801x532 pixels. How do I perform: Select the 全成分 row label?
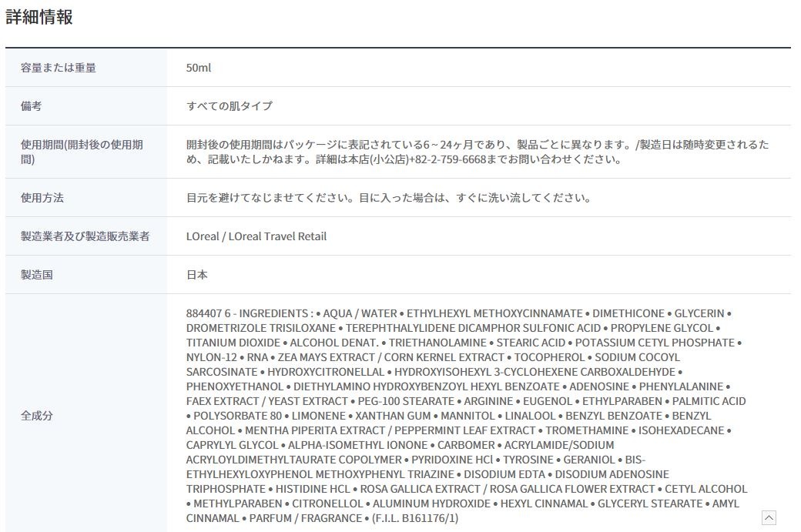(37, 416)
